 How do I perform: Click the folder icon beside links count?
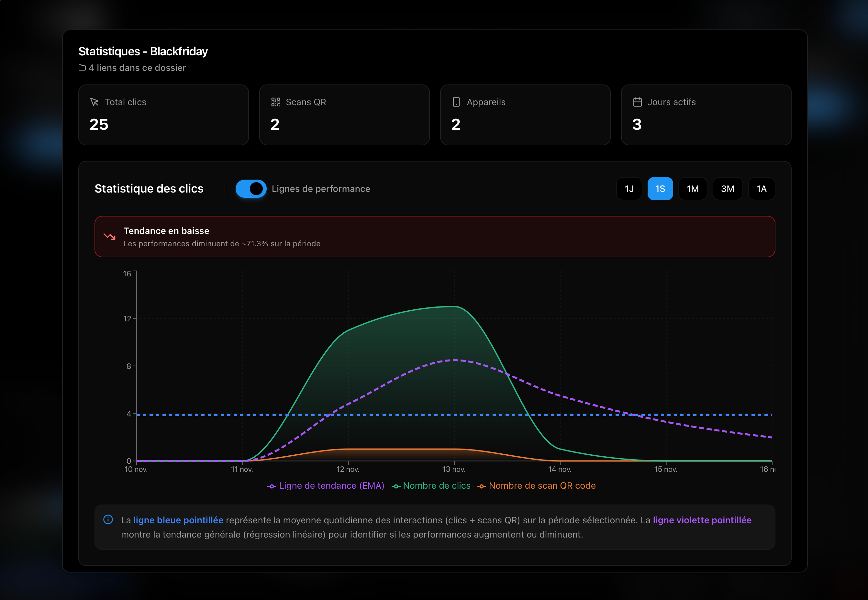(x=82, y=68)
